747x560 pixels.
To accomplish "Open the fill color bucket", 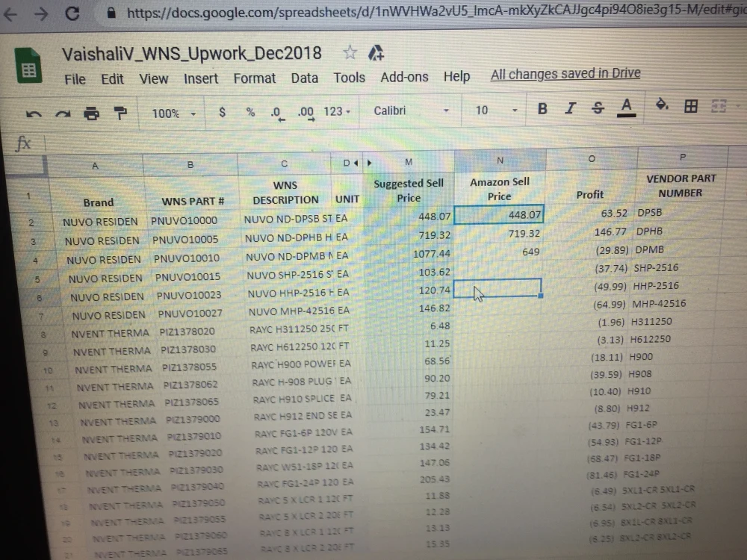I will [662, 105].
